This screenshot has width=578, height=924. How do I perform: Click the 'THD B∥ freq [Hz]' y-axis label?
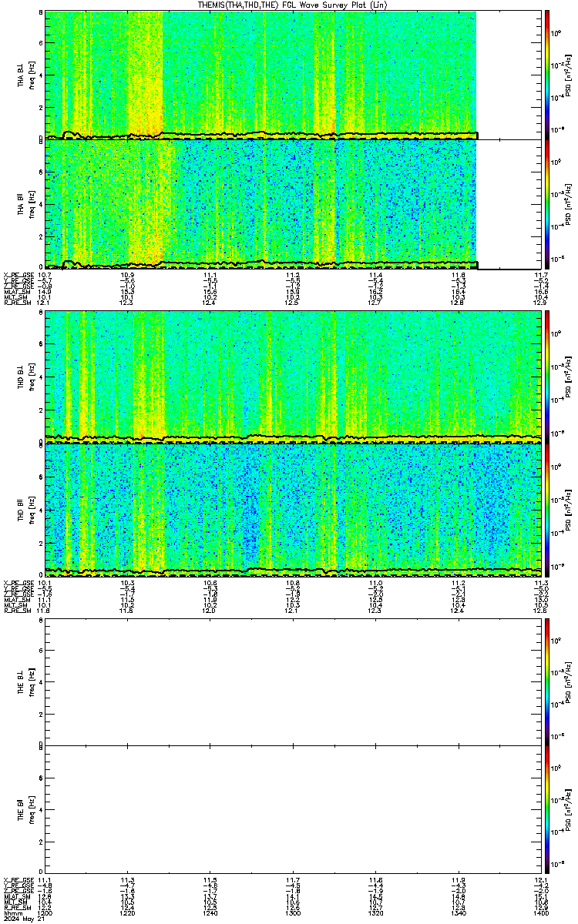[25, 509]
